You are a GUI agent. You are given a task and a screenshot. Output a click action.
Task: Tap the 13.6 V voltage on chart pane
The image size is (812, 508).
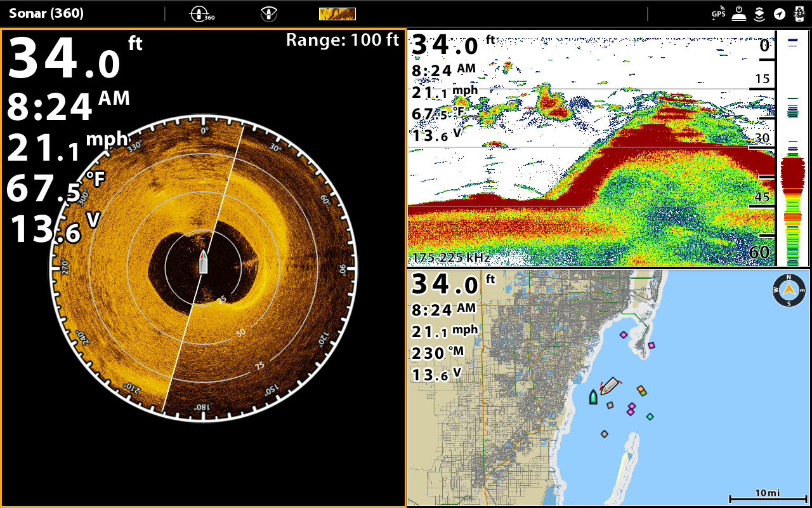tap(437, 375)
